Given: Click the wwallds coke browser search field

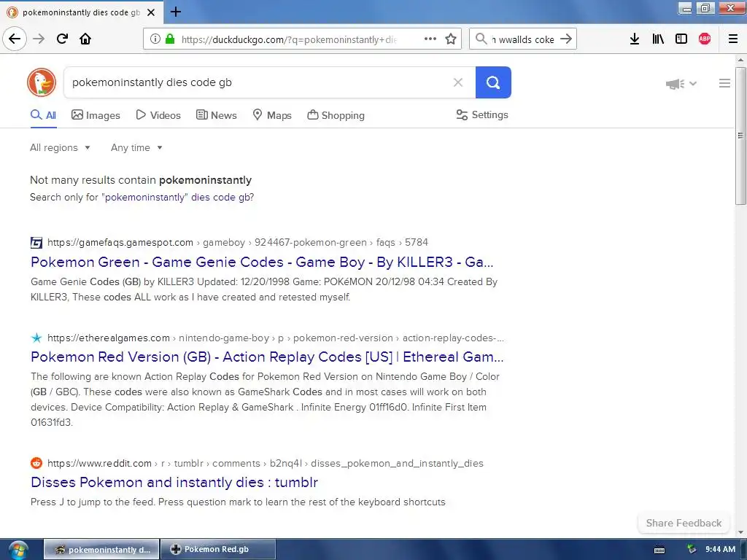Looking at the screenshot, I should pyautogui.click(x=523, y=39).
